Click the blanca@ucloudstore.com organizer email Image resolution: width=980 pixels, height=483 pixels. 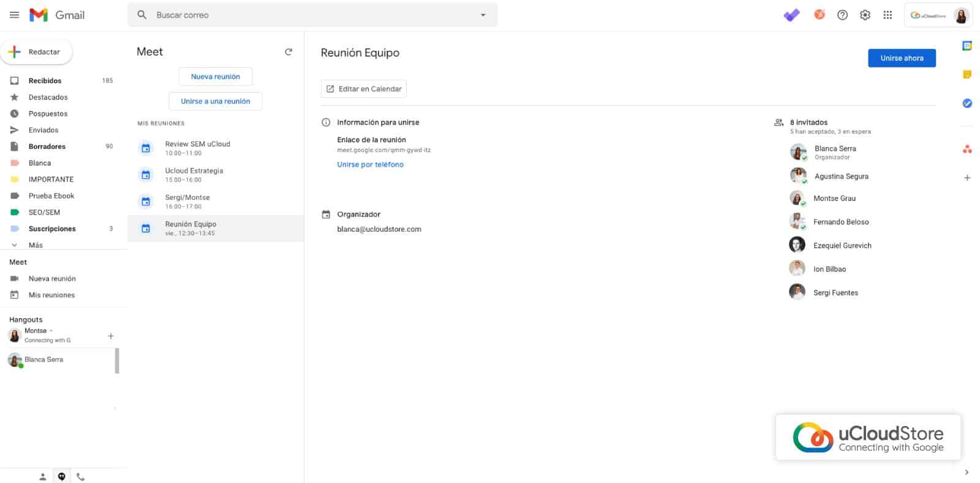pos(379,229)
